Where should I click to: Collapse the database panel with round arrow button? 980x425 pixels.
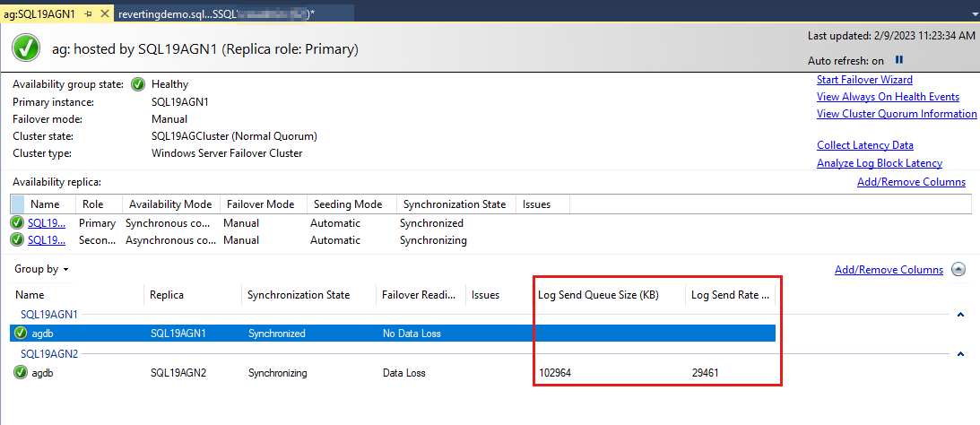click(958, 270)
